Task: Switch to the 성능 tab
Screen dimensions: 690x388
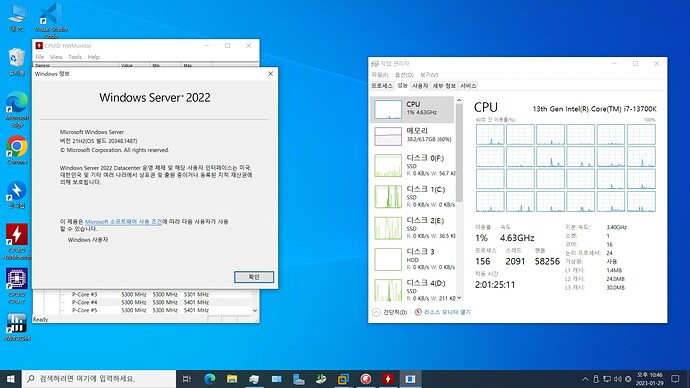Action: [402, 86]
